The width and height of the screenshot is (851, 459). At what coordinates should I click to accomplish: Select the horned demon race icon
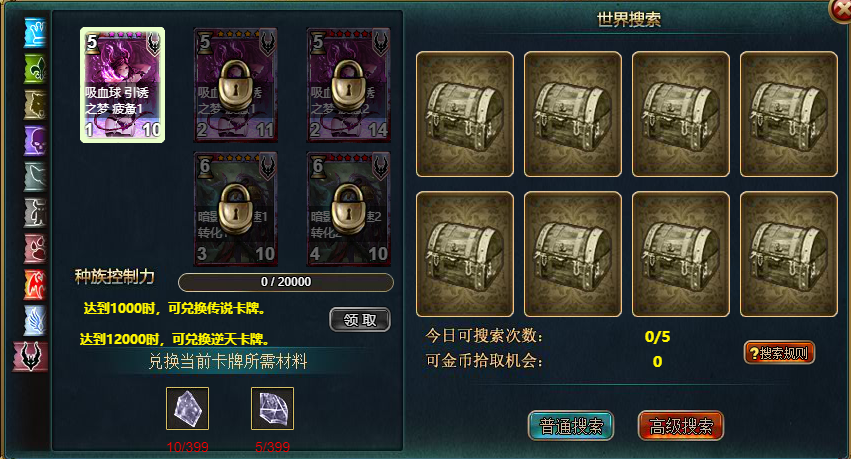(31, 356)
